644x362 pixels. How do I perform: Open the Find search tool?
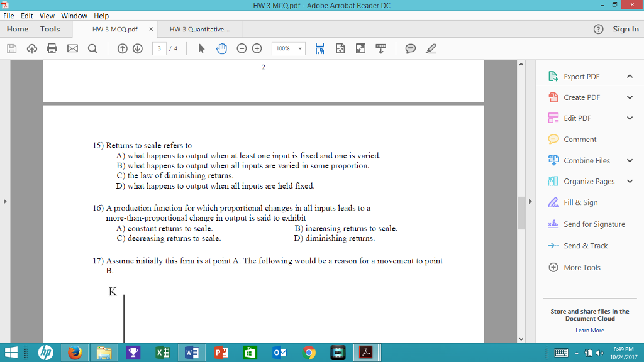92,48
